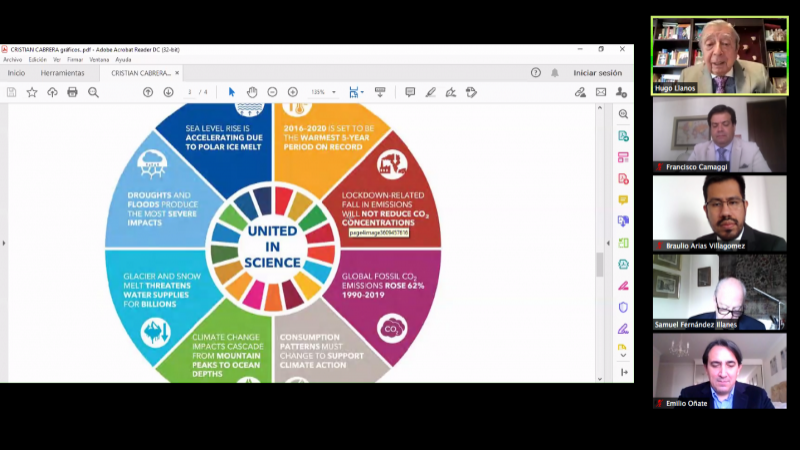Open the Ayuda menu
Viewport: 800px width, 450px height.
pos(123,60)
